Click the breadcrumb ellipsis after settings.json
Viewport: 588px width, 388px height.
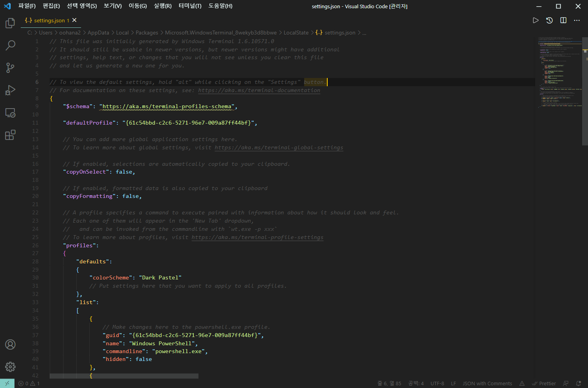364,33
